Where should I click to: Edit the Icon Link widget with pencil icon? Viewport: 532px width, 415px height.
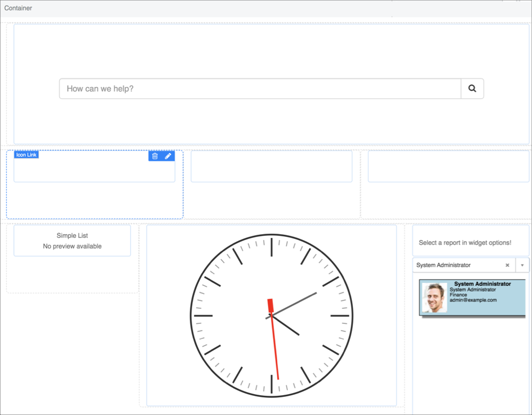click(x=168, y=156)
